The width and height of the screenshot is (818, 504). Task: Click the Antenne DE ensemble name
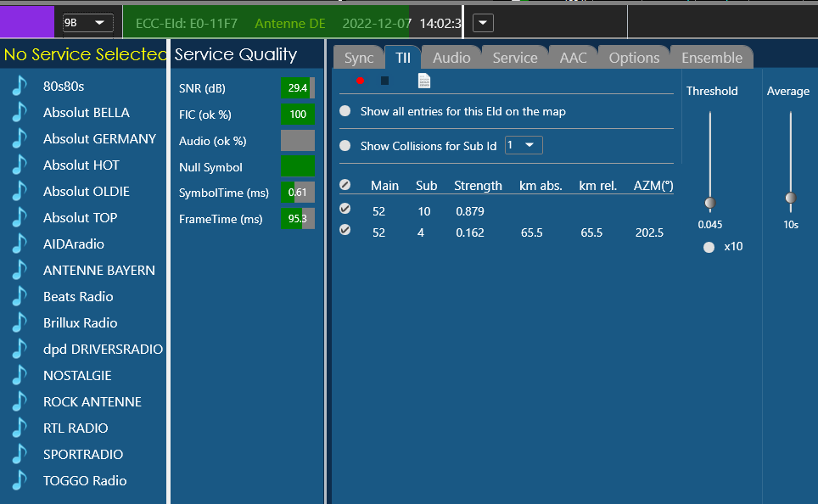click(290, 24)
